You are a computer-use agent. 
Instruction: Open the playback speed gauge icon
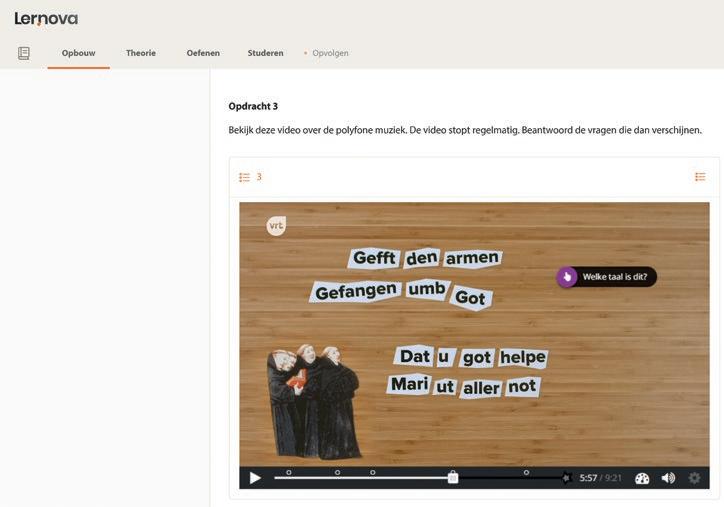[642, 478]
